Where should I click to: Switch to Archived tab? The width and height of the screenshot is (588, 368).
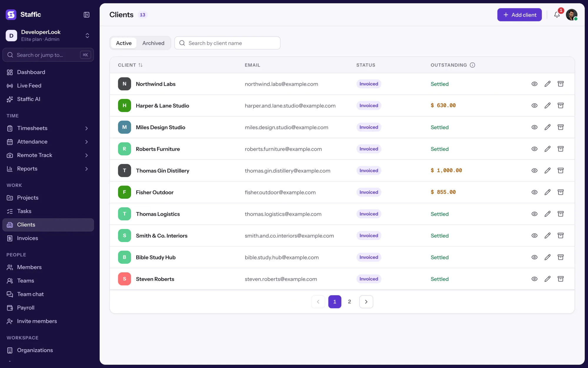153,43
